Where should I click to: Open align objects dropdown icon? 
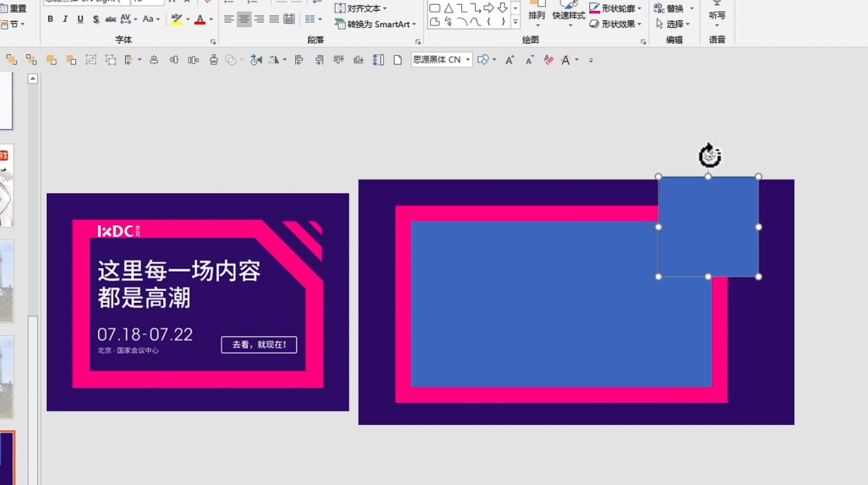[x=133, y=60]
